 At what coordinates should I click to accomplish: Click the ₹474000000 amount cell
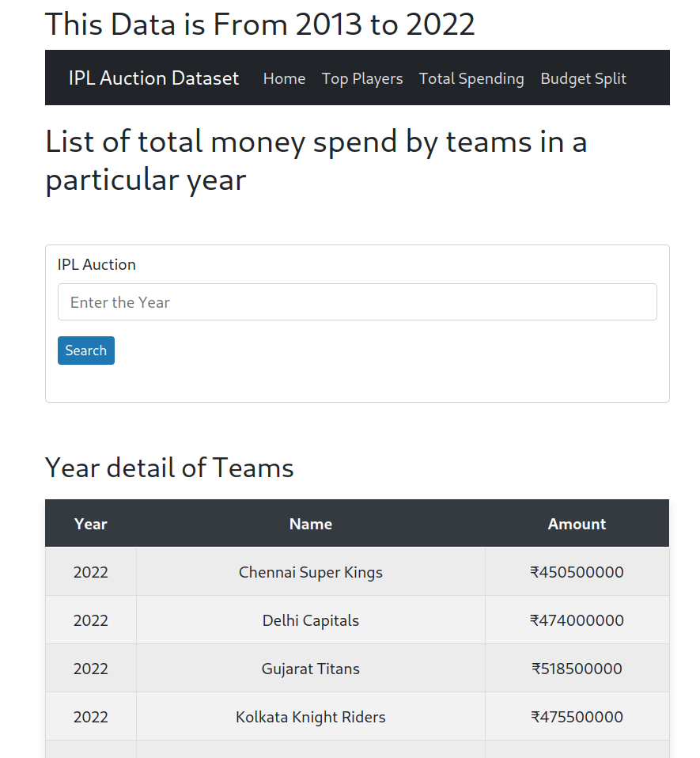(577, 620)
